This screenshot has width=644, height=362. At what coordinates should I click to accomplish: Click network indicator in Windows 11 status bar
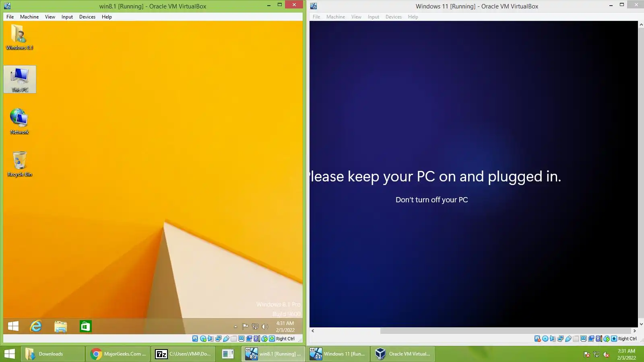560,339
